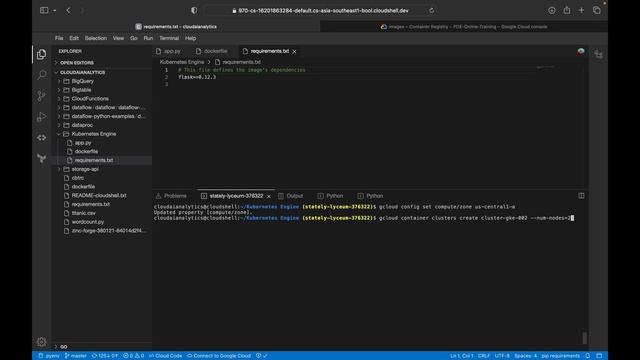Open app.py under Kubernetes Engine
Image resolution: width=640 pixels, height=360 pixels.
[x=83, y=143]
